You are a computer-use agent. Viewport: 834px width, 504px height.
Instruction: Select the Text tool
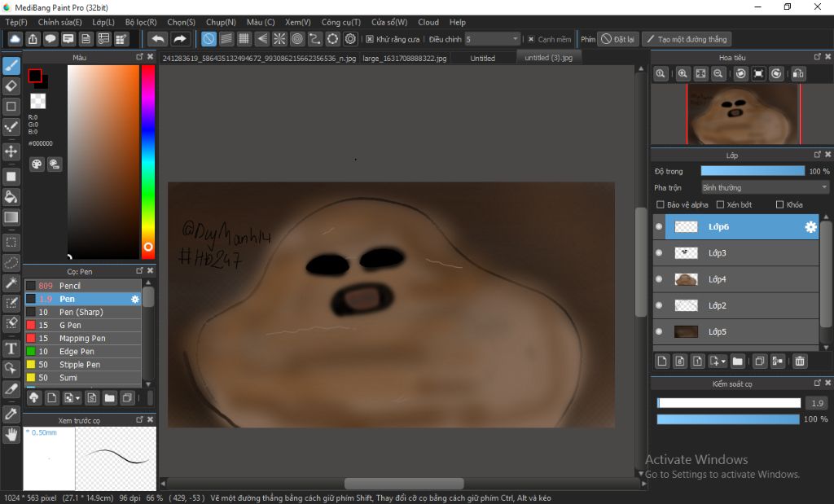point(11,348)
